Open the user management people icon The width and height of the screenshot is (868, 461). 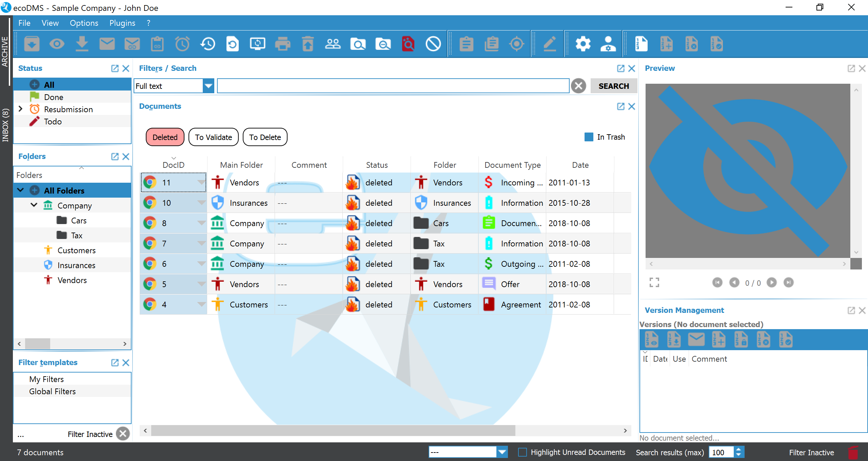[333, 44]
